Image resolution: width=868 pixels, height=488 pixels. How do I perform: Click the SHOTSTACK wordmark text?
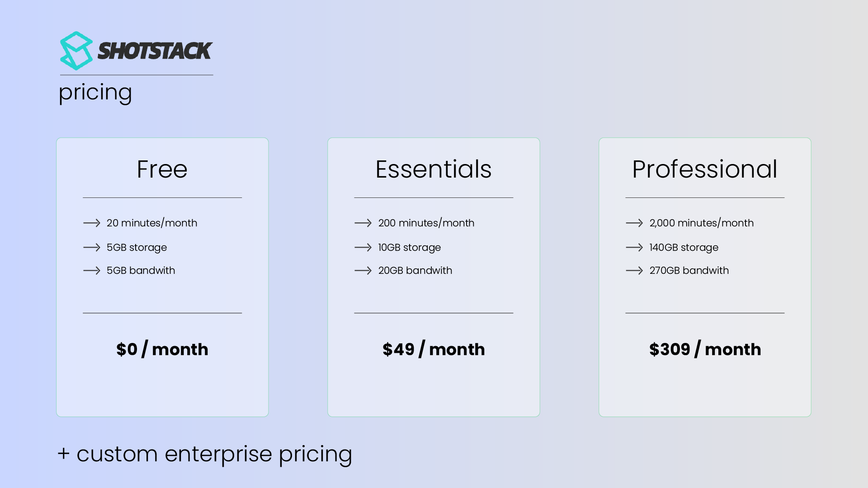[155, 51]
